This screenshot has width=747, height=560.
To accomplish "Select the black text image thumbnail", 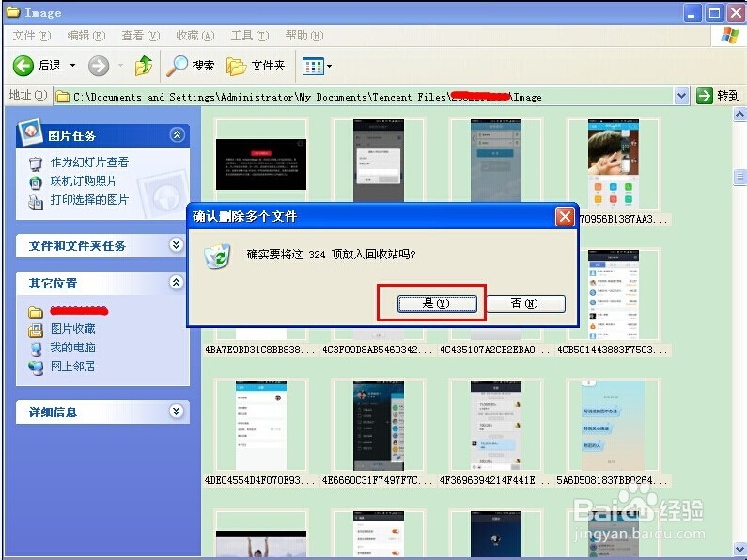I will 261,164.
